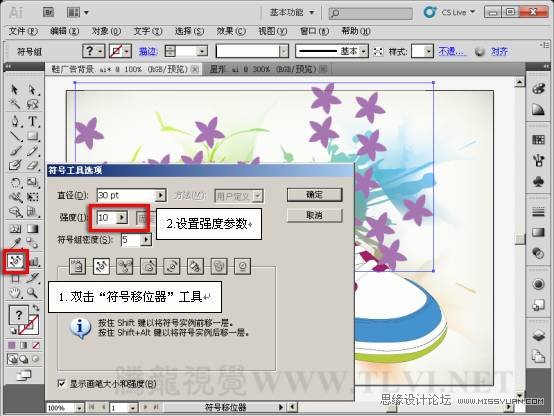Viewport: 554px width, 416px height.
Task: Choose Symbol Scruncher icon in dialog
Action: [x=125, y=266]
